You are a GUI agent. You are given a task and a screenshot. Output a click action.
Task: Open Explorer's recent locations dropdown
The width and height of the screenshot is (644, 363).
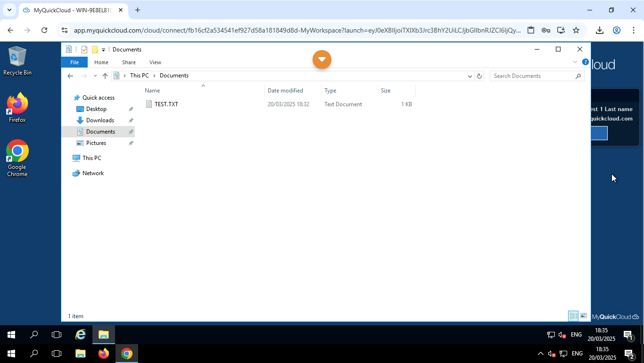click(x=95, y=76)
